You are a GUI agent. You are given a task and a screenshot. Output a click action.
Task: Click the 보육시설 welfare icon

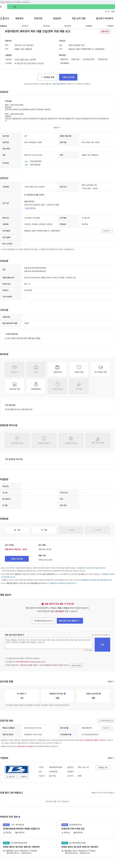click(57, 386)
